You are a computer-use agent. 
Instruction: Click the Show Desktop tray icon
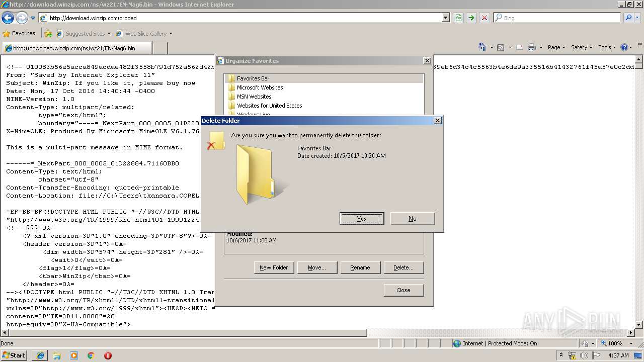pos(638,355)
